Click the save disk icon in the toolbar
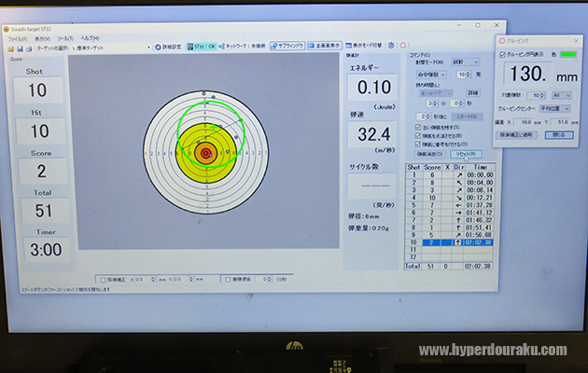Screen dimensions: 588x373 click(x=20, y=49)
